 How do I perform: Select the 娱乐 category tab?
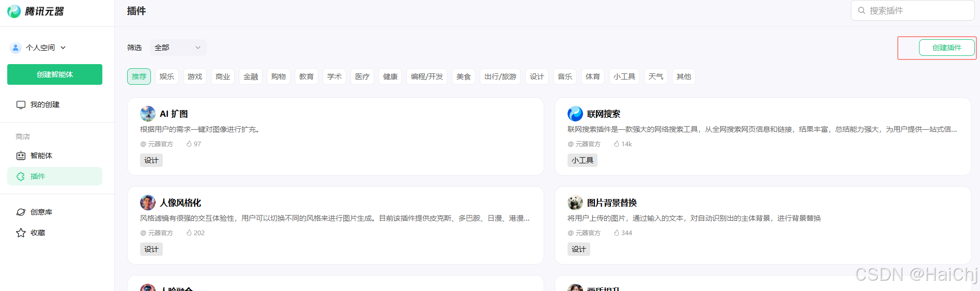pyautogui.click(x=167, y=76)
